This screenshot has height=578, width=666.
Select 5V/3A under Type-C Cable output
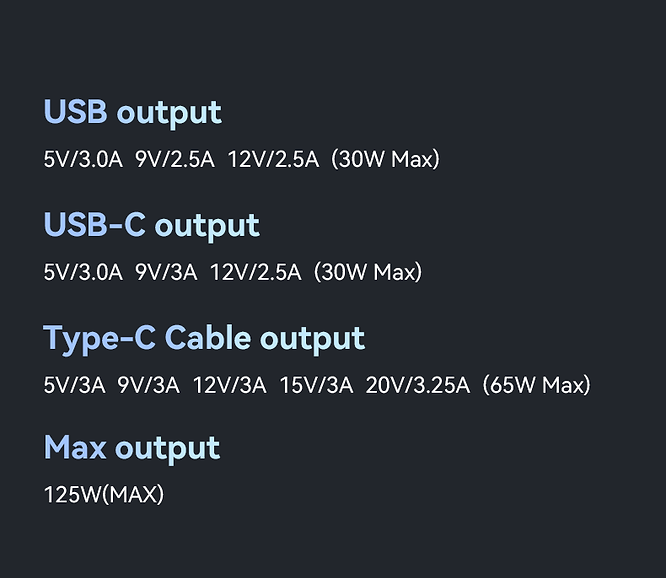coord(74,385)
